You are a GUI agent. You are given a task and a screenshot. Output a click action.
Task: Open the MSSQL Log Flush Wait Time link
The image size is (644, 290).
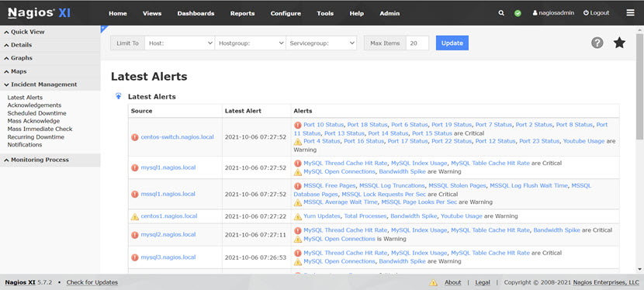(x=528, y=185)
